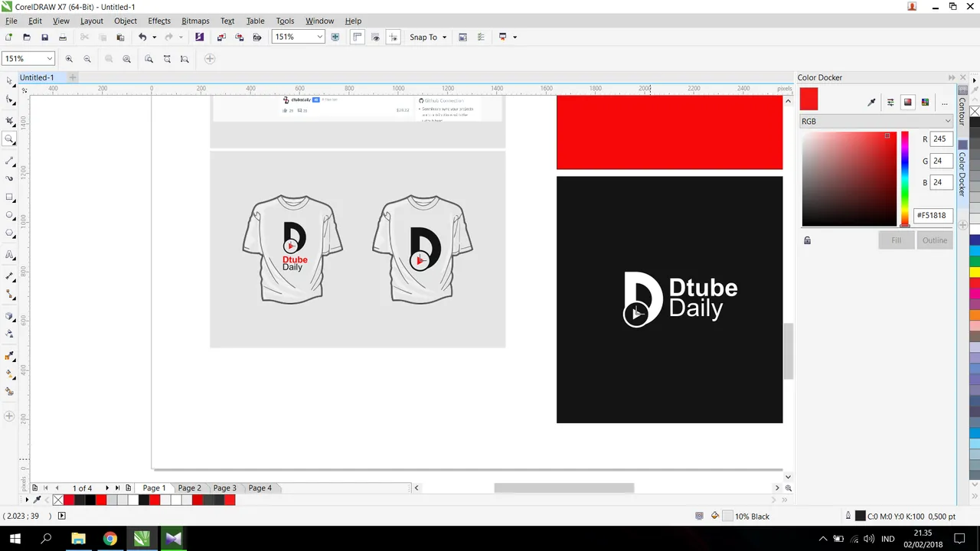Screen dimensions: 980x551
Task: Select the Polygon tool
Action: point(9,233)
